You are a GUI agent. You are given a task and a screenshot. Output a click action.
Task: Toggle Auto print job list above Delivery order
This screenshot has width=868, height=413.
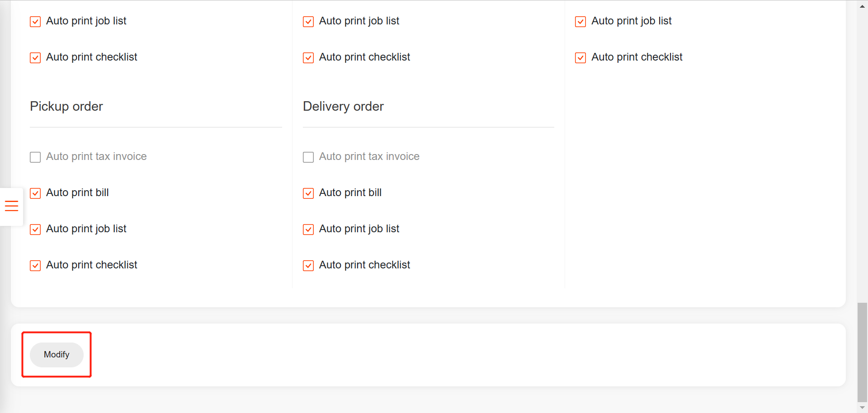pos(308,21)
